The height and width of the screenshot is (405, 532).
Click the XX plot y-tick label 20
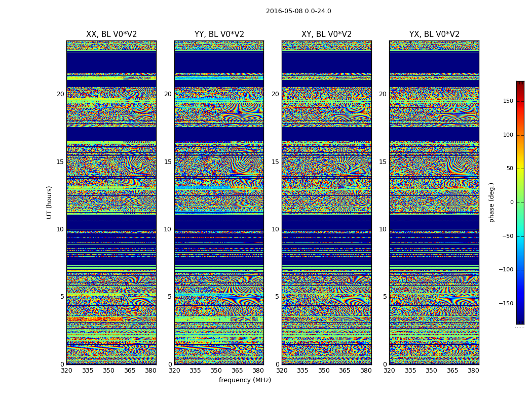coord(60,94)
